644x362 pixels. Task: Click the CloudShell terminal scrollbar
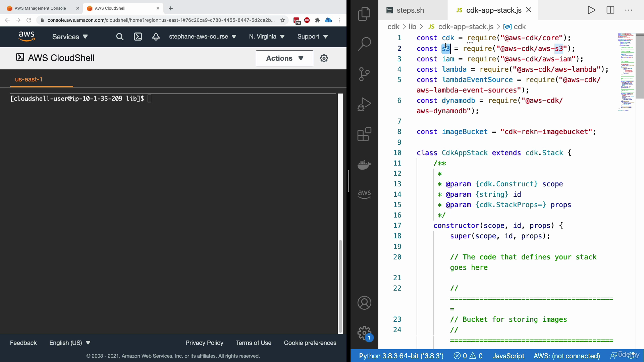tap(340, 287)
